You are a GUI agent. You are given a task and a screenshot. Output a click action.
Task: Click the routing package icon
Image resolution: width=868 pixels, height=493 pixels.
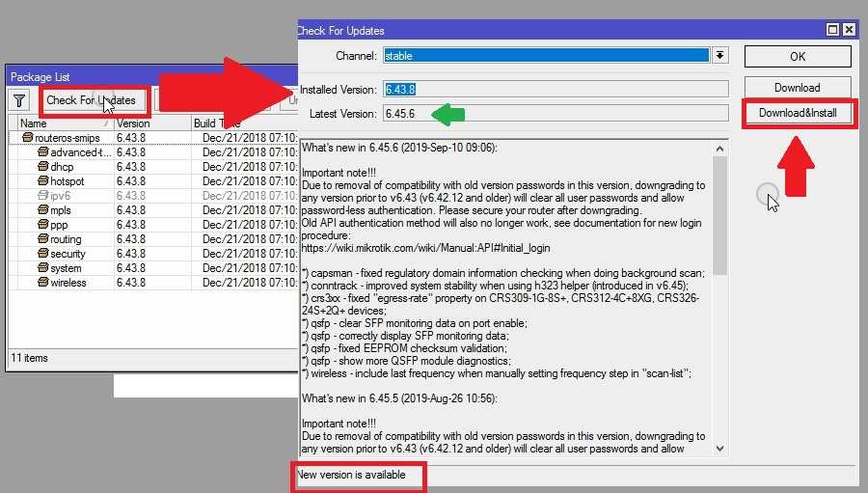pyautogui.click(x=42, y=239)
